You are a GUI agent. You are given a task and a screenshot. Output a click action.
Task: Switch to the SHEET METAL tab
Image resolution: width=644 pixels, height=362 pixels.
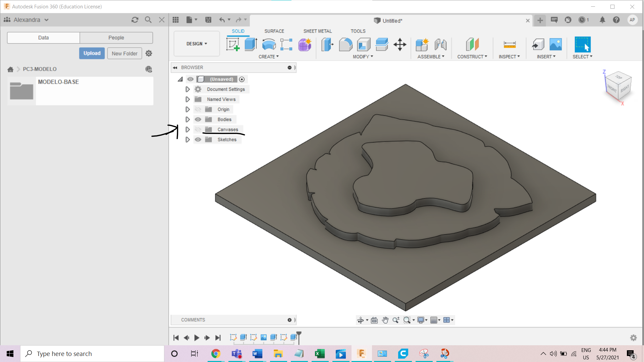318,31
